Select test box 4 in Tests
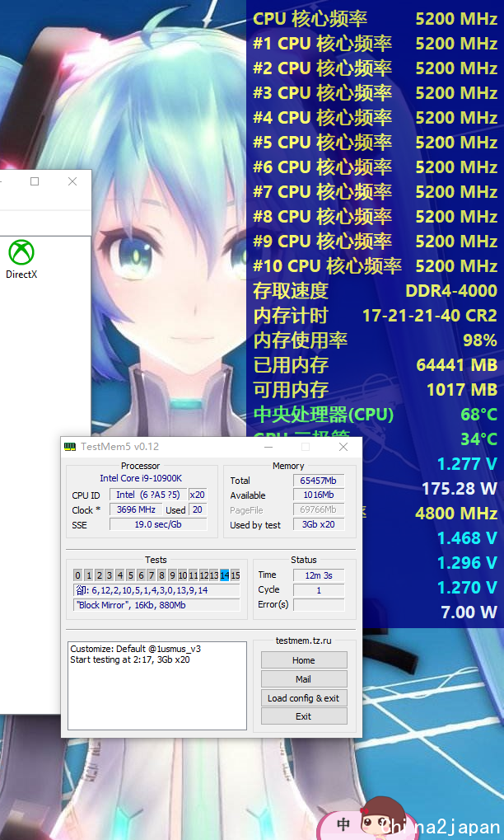This screenshot has height=840, width=504. [x=120, y=575]
